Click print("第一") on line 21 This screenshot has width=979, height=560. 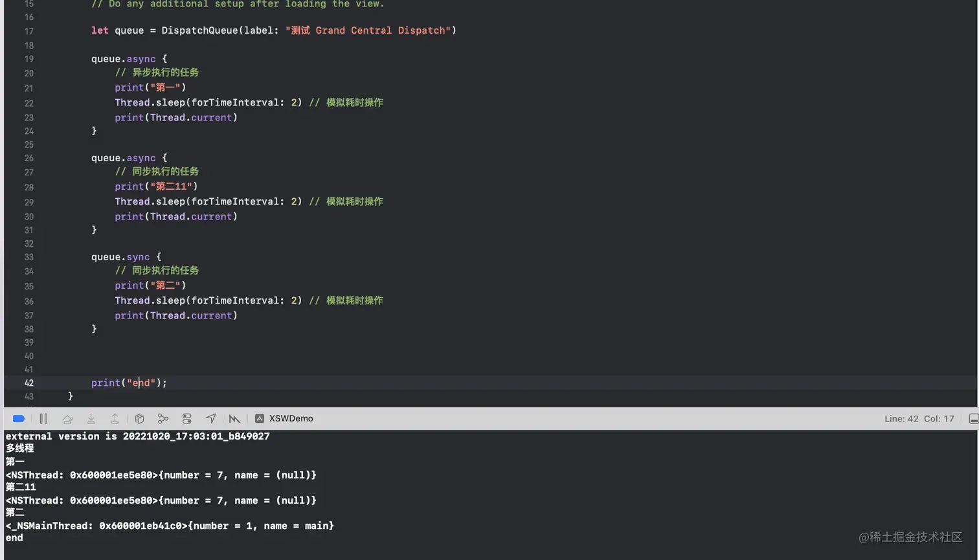click(150, 87)
